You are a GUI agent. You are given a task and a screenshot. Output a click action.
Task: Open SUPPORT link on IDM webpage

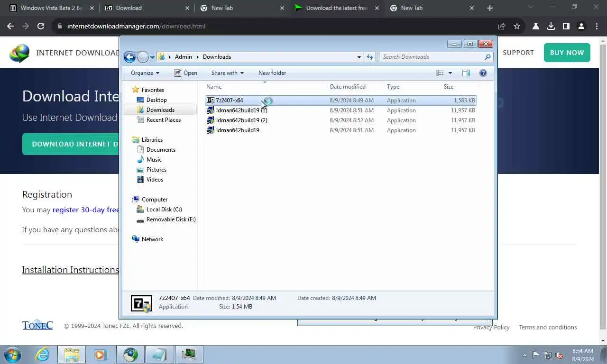click(518, 53)
